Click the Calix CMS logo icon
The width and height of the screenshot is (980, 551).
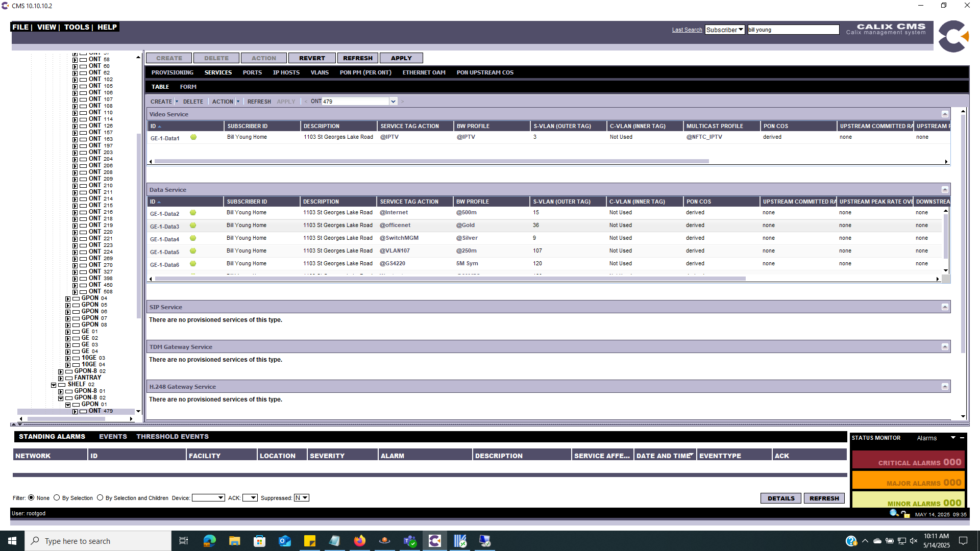tap(953, 36)
